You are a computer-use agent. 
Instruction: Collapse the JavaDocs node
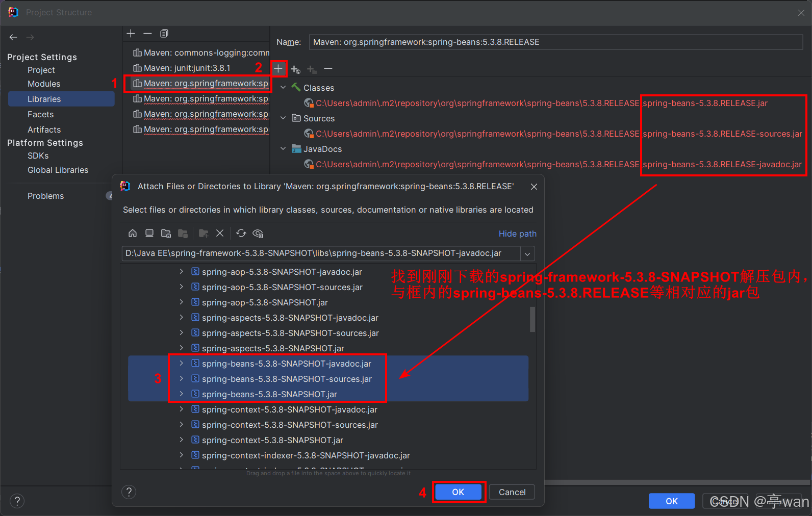tap(283, 149)
